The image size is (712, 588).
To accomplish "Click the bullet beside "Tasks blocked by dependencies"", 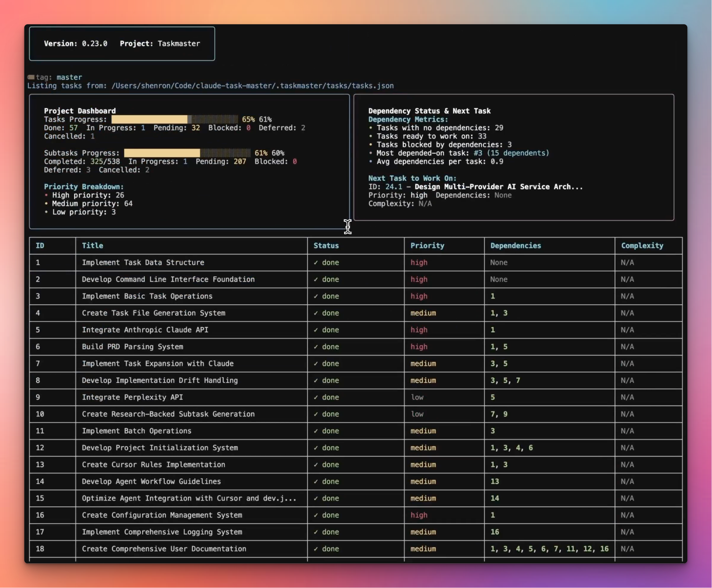I will click(371, 145).
